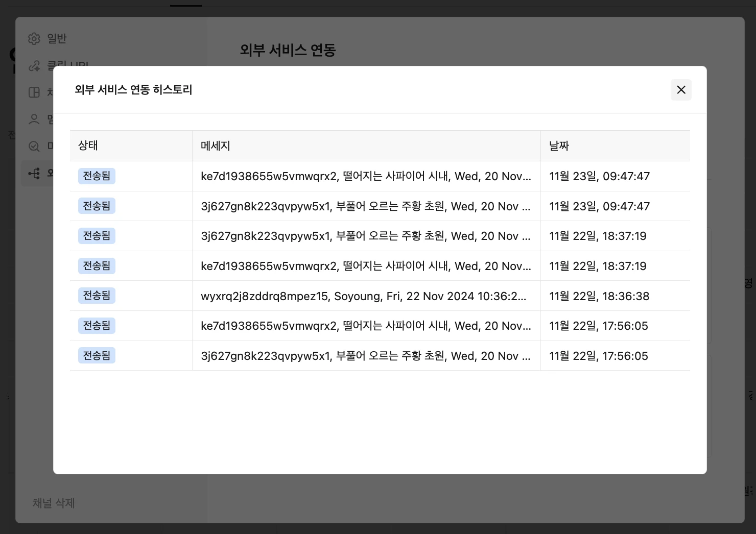Image resolution: width=756 pixels, height=534 pixels.
Task: Click the 전송됨 badge in the last row
Action: pyautogui.click(x=97, y=355)
